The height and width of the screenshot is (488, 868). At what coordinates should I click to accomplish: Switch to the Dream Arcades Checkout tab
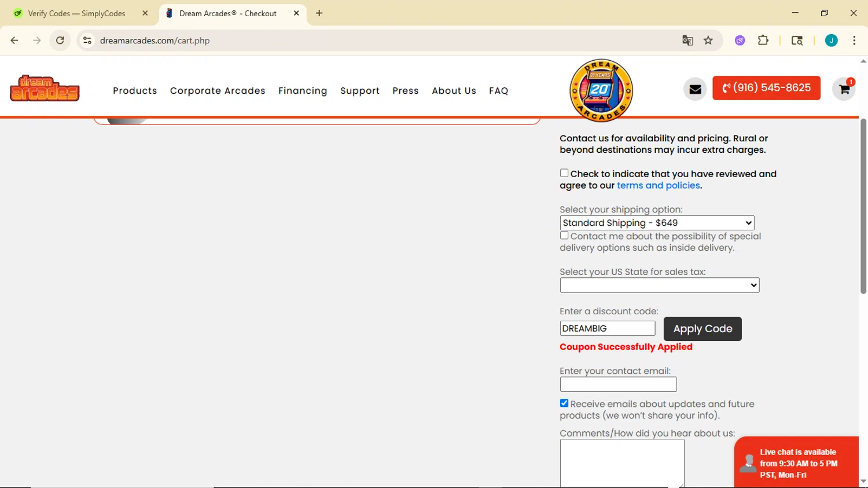[x=231, y=13]
